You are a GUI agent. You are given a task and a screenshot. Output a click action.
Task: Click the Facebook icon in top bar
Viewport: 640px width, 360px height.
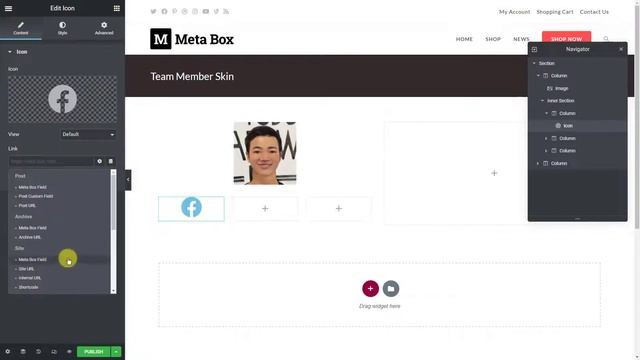(164, 11)
